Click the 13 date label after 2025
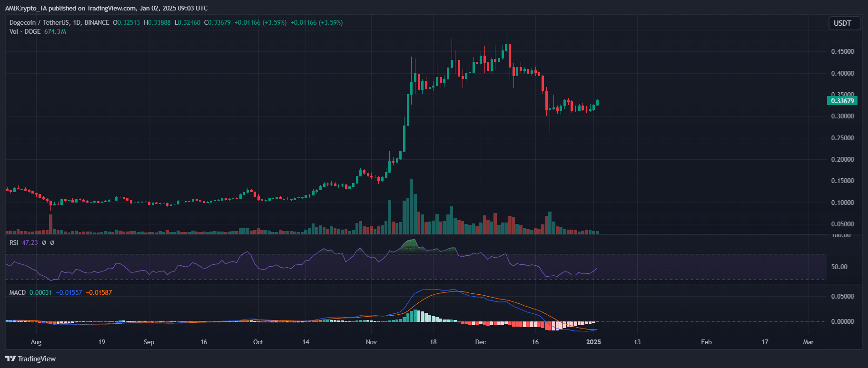The image size is (868, 368). [637, 342]
